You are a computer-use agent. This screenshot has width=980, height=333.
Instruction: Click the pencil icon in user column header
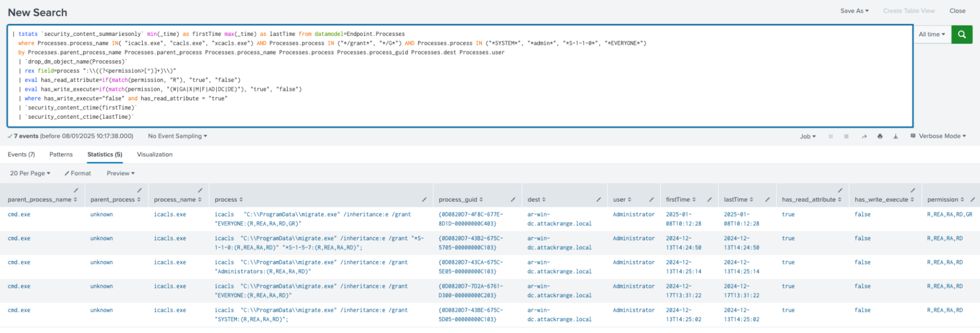coord(652,200)
